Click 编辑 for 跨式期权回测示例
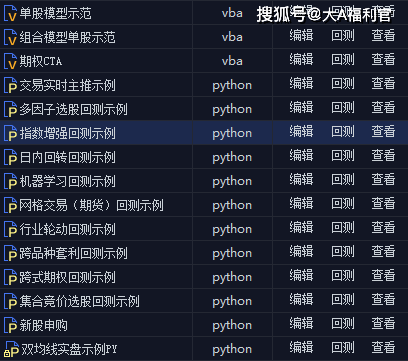The image size is (408, 361). click(x=301, y=275)
